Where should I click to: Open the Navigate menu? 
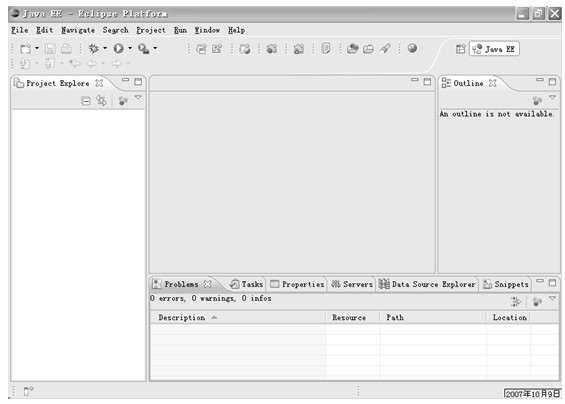click(x=78, y=30)
